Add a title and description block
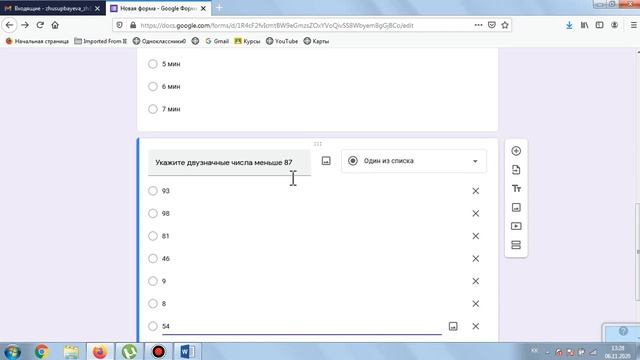Viewport: 640px width, 360px height. (516, 189)
